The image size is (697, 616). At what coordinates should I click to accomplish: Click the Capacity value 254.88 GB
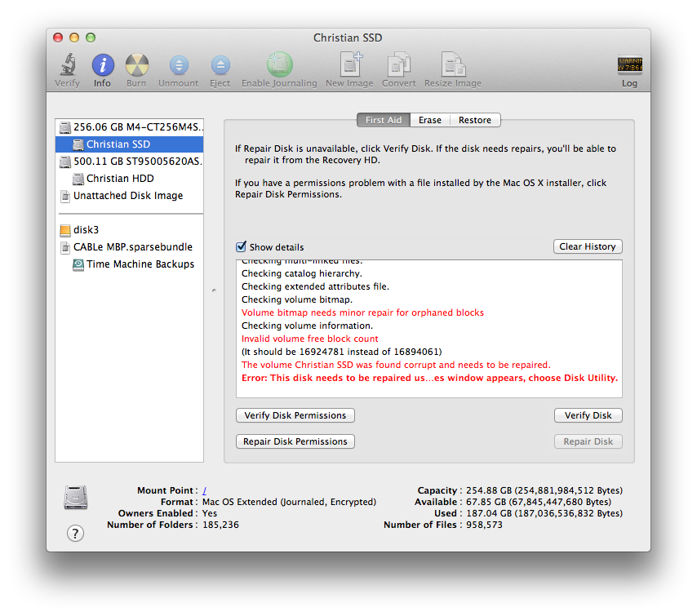point(544,490)
